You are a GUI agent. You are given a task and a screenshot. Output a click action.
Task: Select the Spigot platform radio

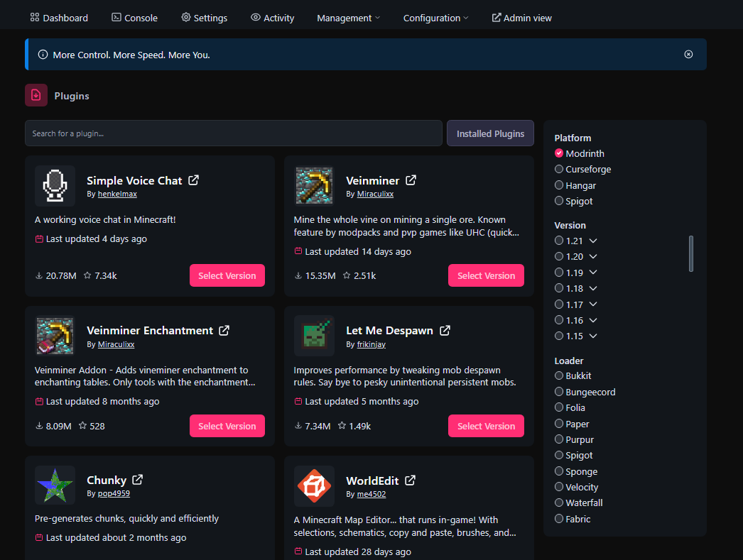[559, 201]
